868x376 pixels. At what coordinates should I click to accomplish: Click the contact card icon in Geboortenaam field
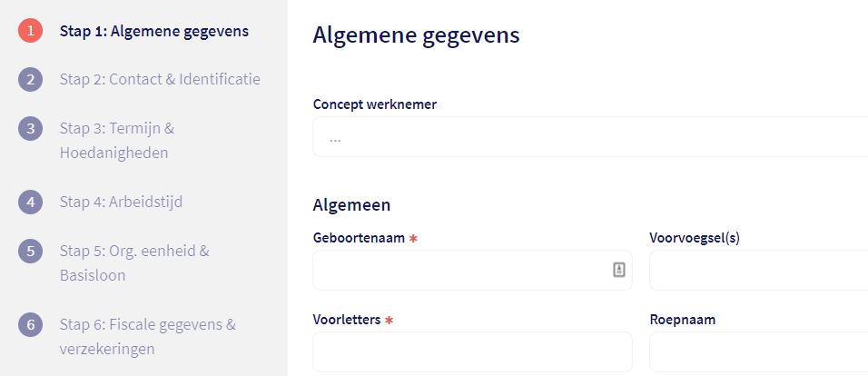coord(618,270)
